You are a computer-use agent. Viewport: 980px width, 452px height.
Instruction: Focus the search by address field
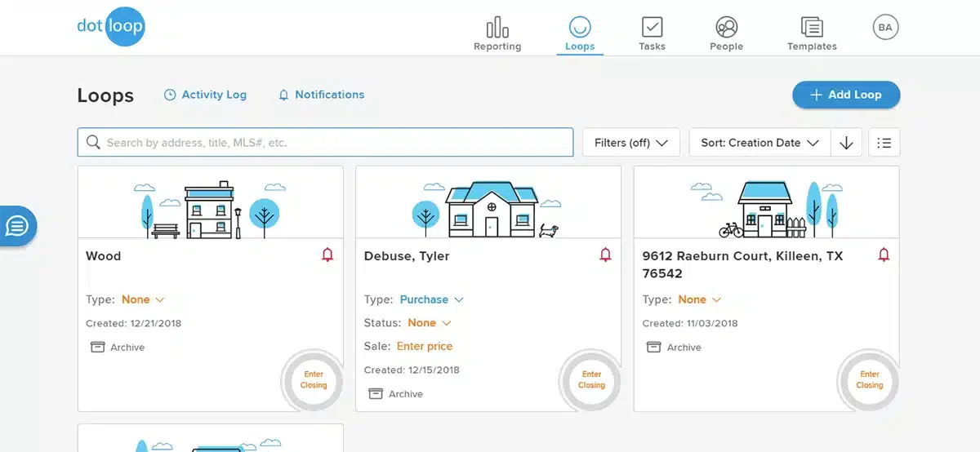click(325, 142)
